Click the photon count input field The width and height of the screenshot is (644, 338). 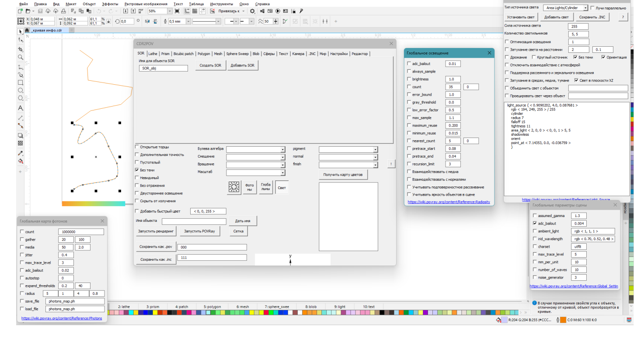coord(81,232)
